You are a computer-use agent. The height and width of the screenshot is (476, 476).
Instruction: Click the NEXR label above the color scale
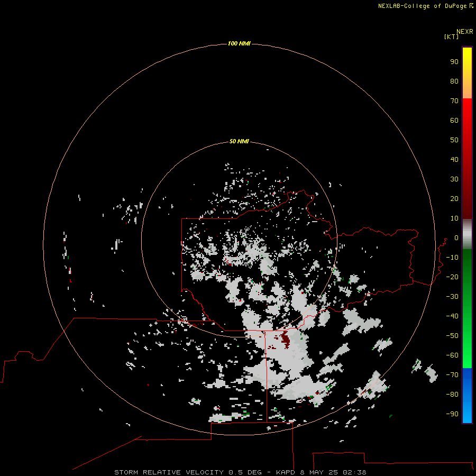coord(464,32)
